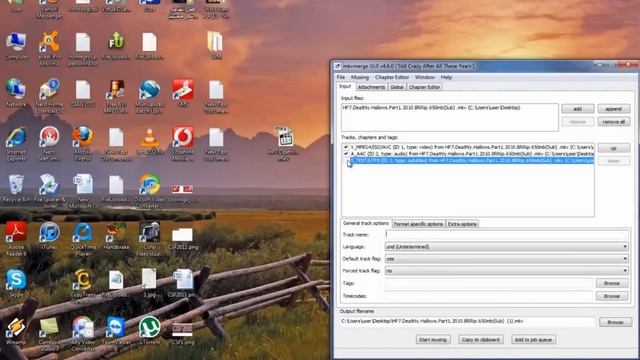Switch to the Attachments tab
Viewport: 640px width, 360px height.
371,87
